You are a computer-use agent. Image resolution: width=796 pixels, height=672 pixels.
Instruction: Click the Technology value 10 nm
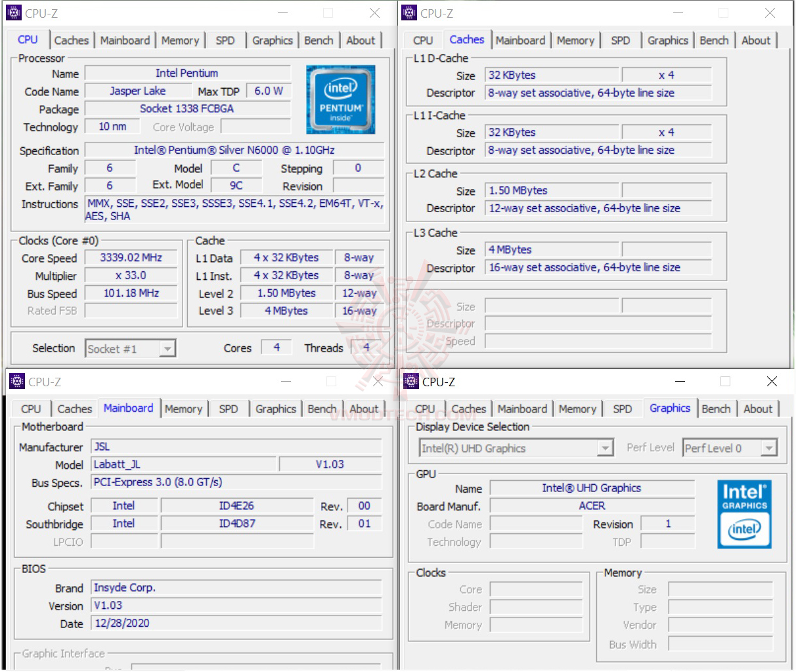[x=112, y=126]
